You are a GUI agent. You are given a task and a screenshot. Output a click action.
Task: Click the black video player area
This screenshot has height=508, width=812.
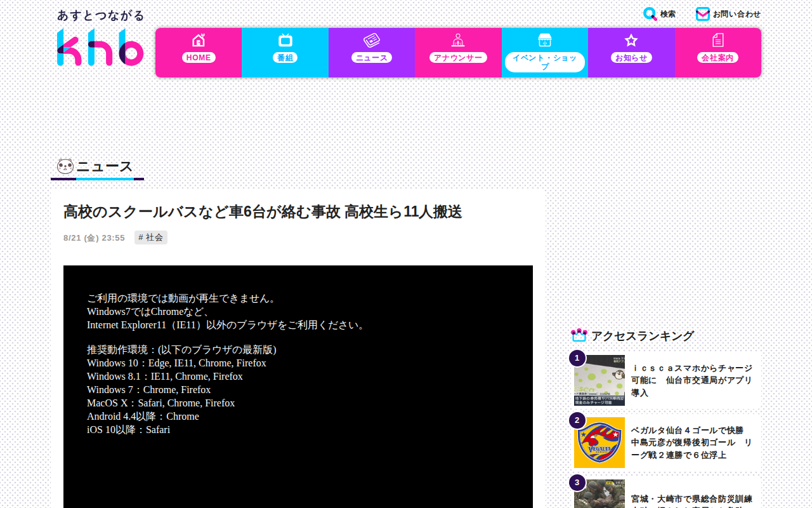pos(298,387)
